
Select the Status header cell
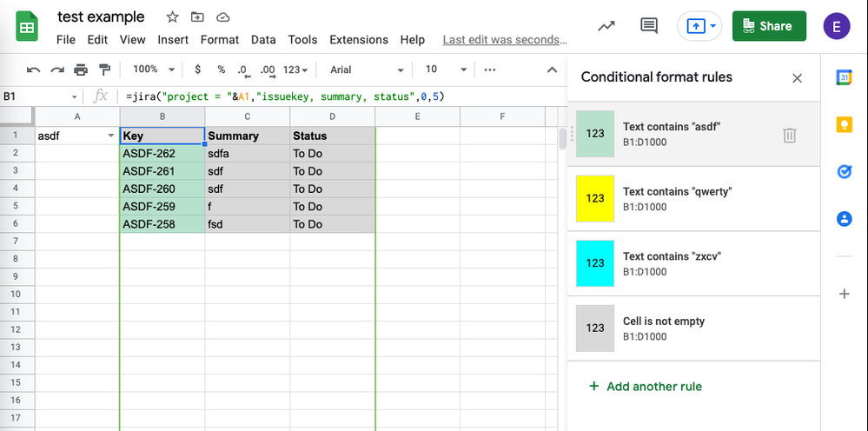pos(332,136)
